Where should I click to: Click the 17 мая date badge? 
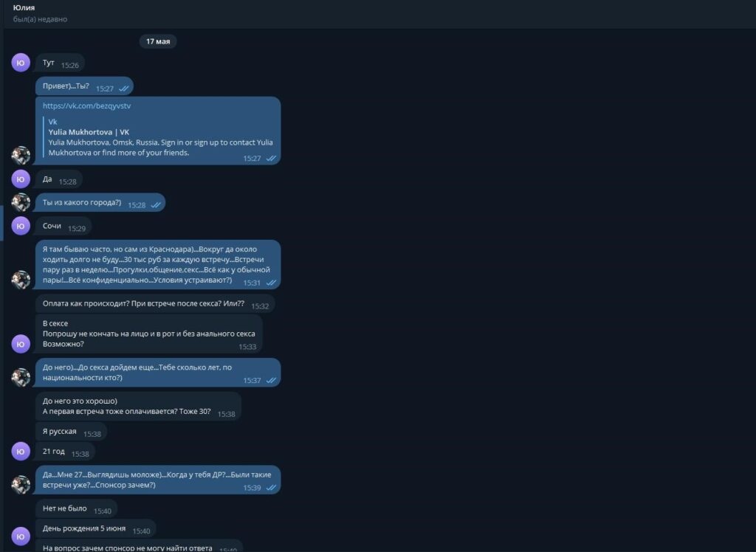(158, 41)
